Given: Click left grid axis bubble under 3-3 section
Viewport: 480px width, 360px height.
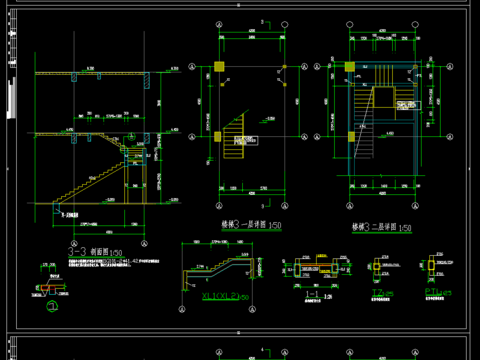Looking at the screenshot, I should (x=74, y=244).
